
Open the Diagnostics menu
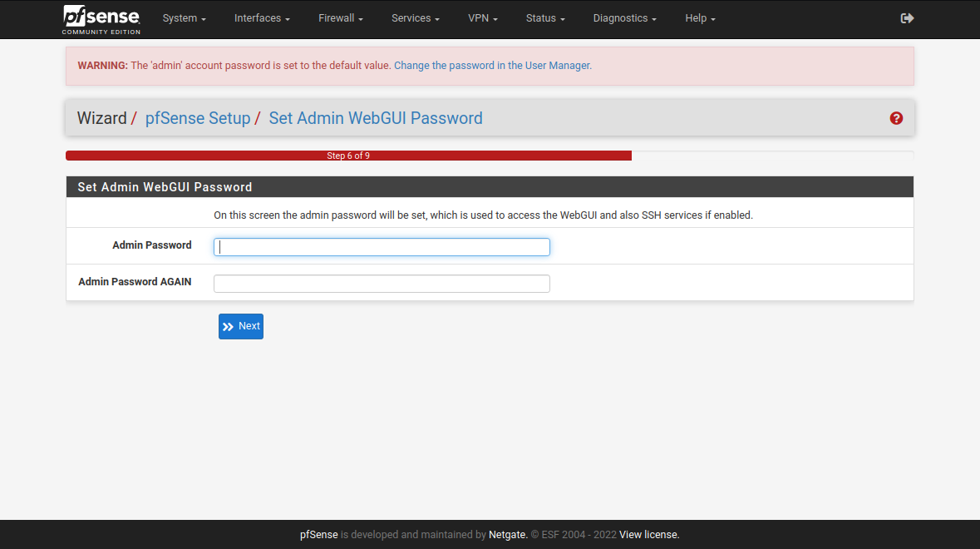click(624, 18)
